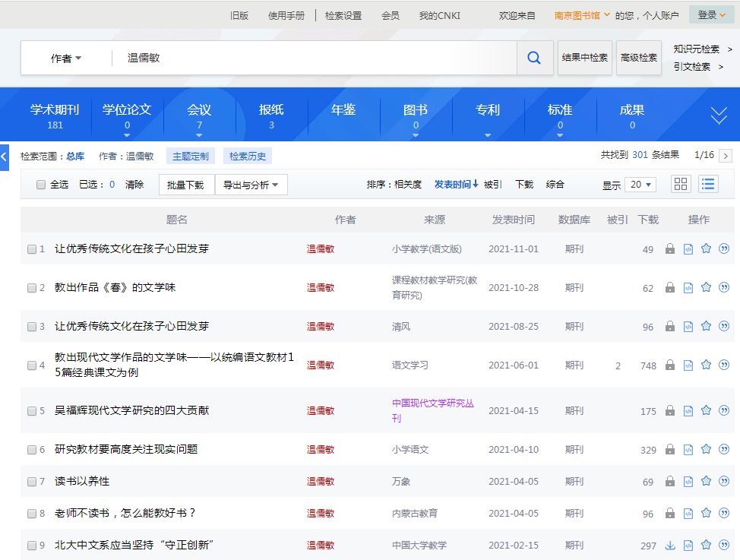740x560 pixels.
Task: Click the 批量下载 button
Action: tap(186, 185)
